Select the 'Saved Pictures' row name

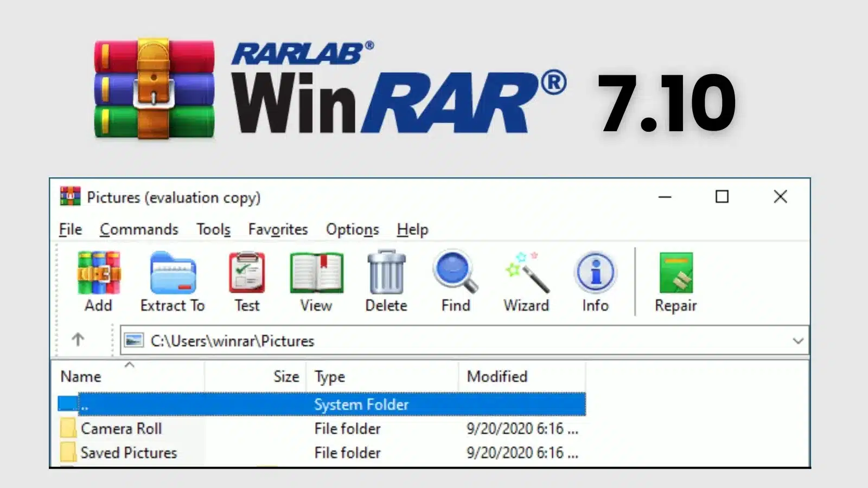pos(129,452)
